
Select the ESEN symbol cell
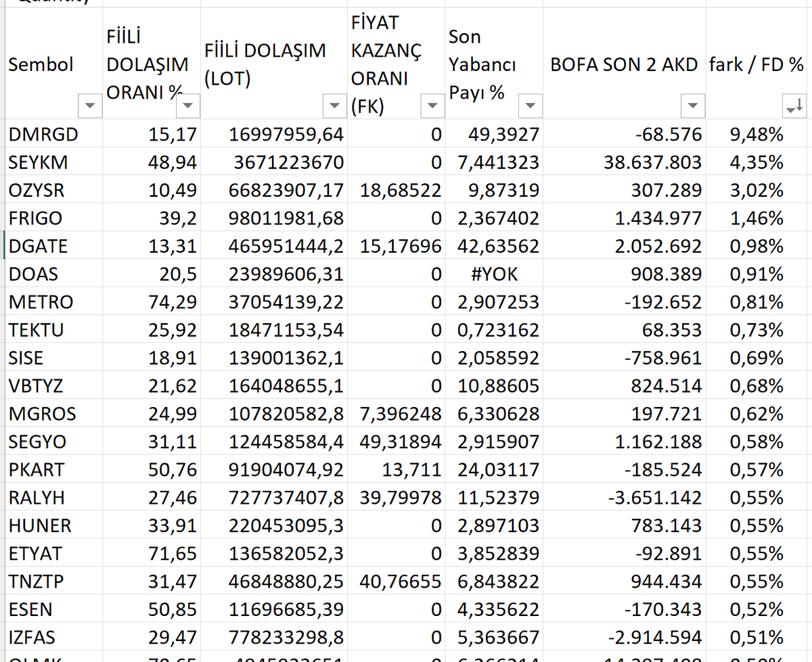pos(53,609)
